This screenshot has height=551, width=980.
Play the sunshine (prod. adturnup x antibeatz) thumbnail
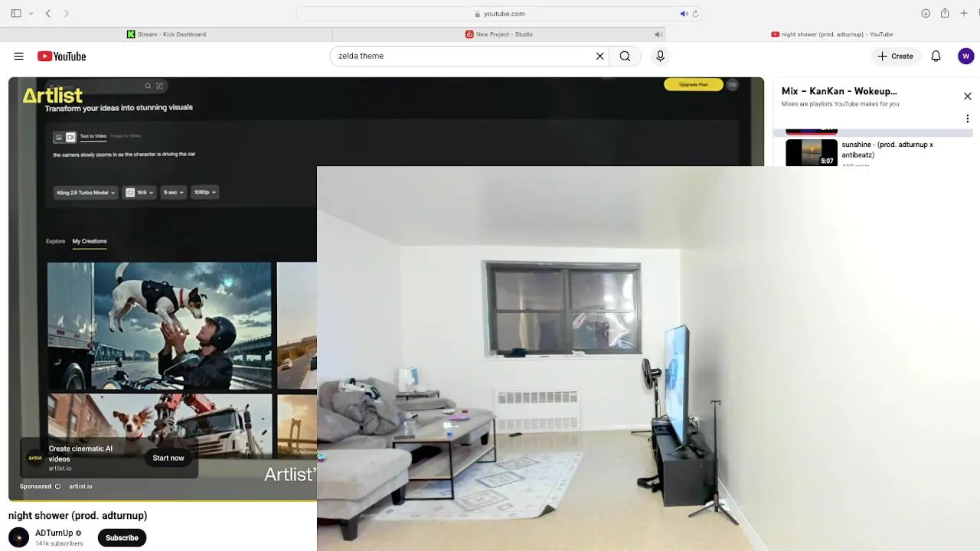pyautogui.click(x=812, y=152)
